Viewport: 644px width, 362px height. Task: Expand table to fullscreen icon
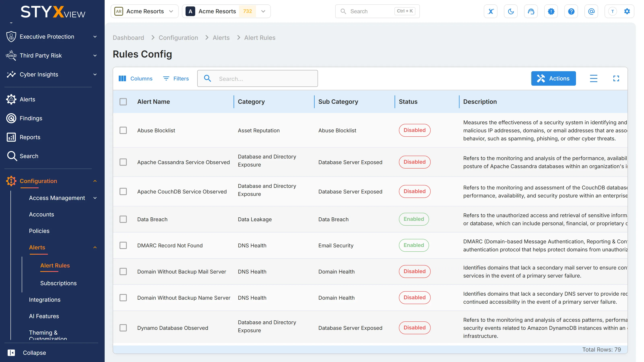[616, 78]
